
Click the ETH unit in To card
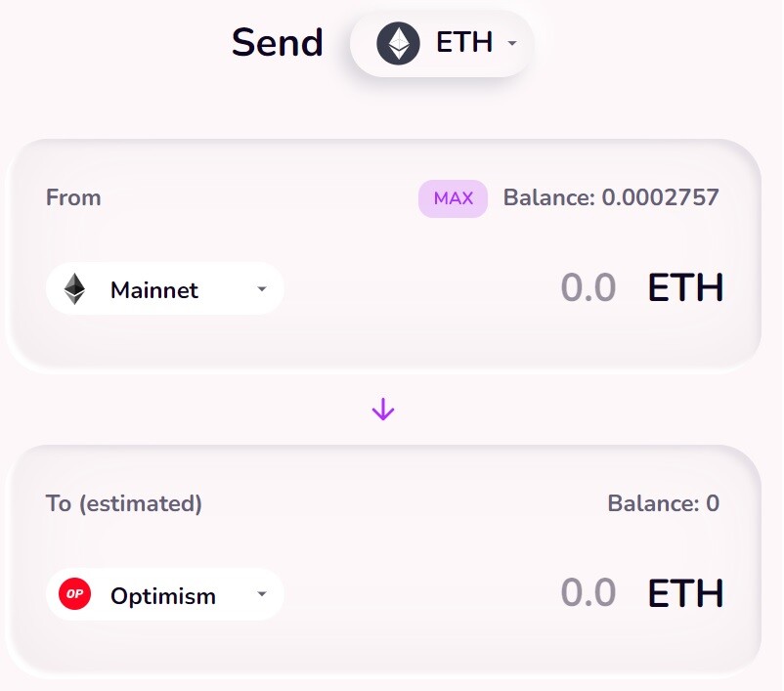pyautogui.click(x=685, y=593)
